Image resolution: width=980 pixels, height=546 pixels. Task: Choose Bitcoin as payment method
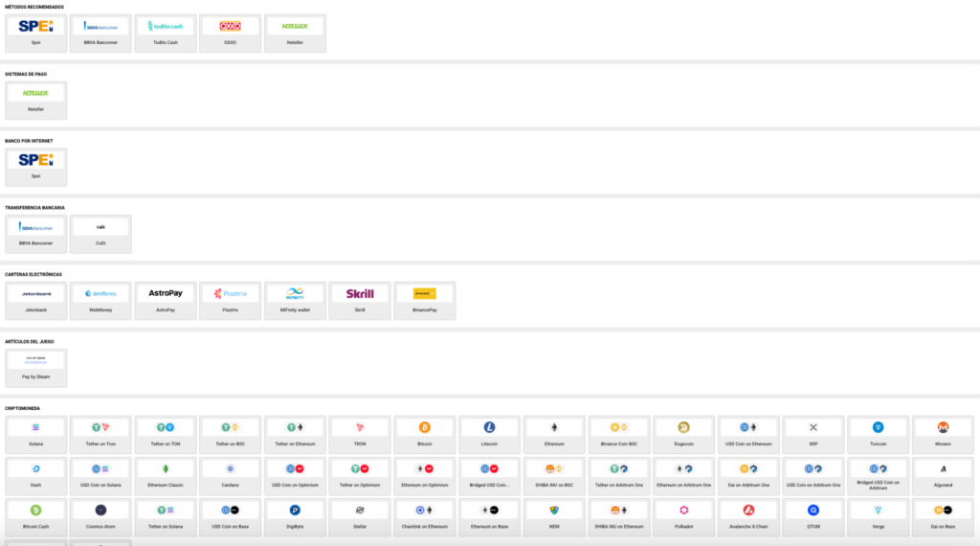point(424,435)
